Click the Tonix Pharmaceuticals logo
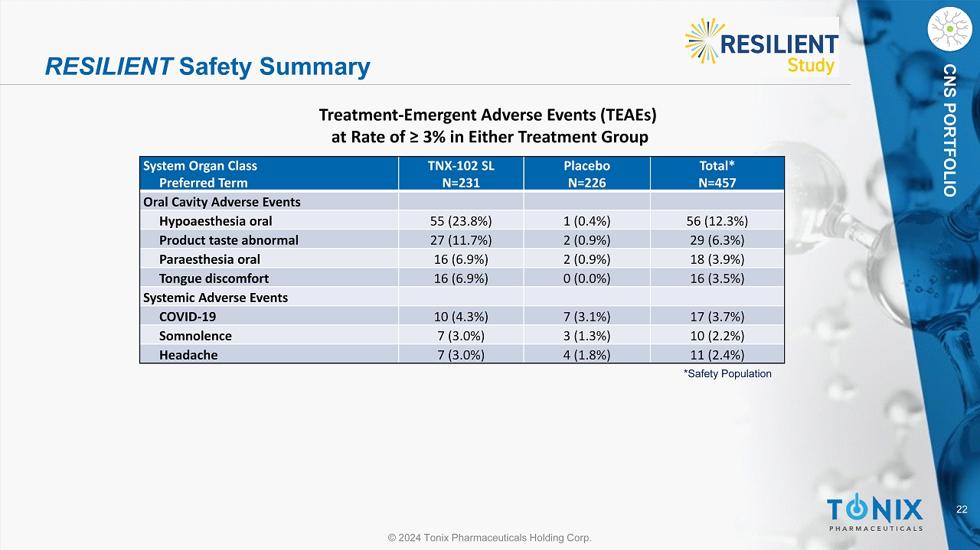This screenshot has height=550, width=980. pos(875,513)
